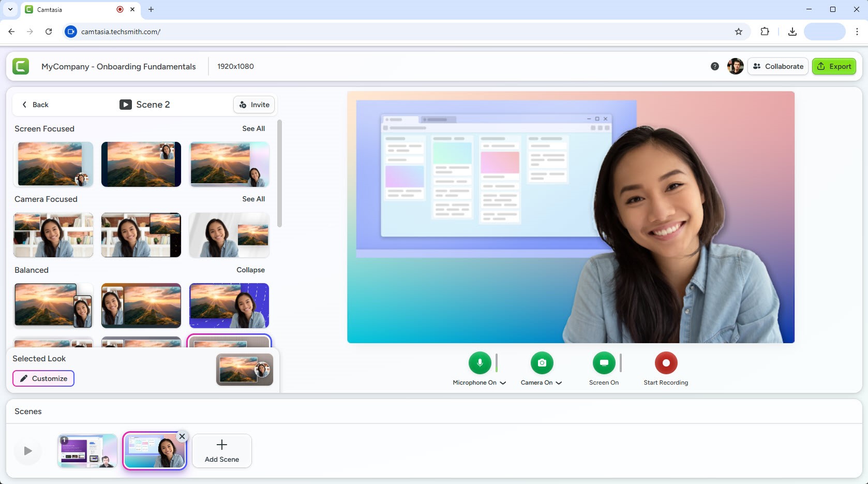Switch to the Camtasia browser tab
This screenshot has width=868, height=484.
click(x=72, y=9)
